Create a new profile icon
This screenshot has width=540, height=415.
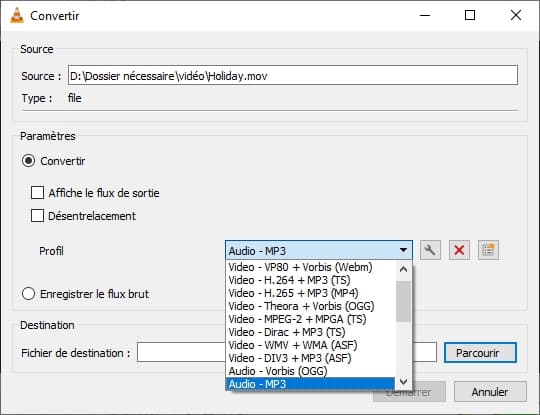[488, 250]
